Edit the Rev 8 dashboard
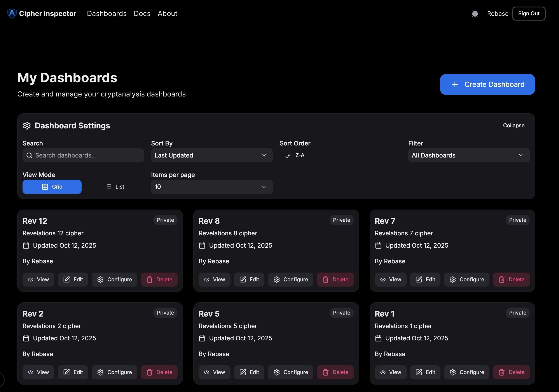Image resolution: width=559 pixels, height=392 pixels. coord(249,280)
